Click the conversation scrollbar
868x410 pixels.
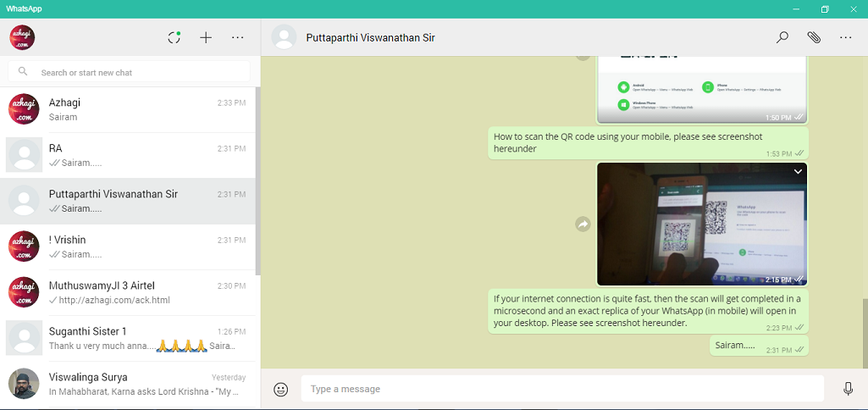point(865,333)
